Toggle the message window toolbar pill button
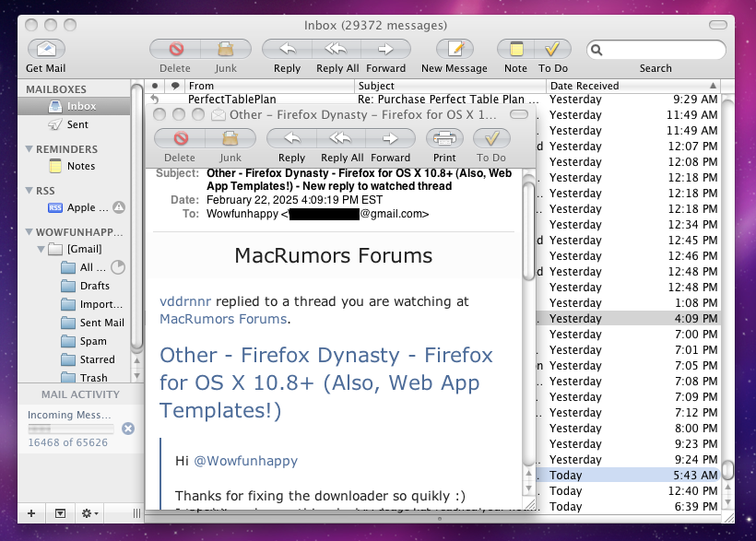 pos(519,114)
